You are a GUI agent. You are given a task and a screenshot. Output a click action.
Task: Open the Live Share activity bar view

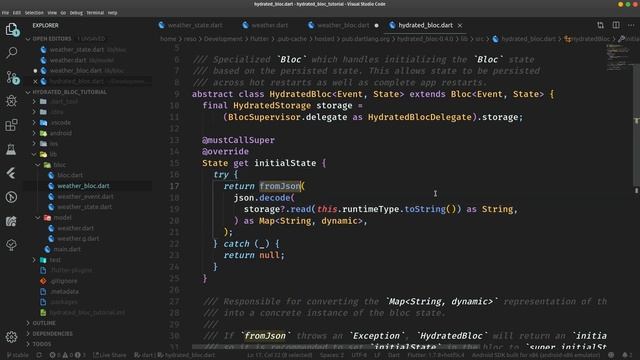(11, 221)
